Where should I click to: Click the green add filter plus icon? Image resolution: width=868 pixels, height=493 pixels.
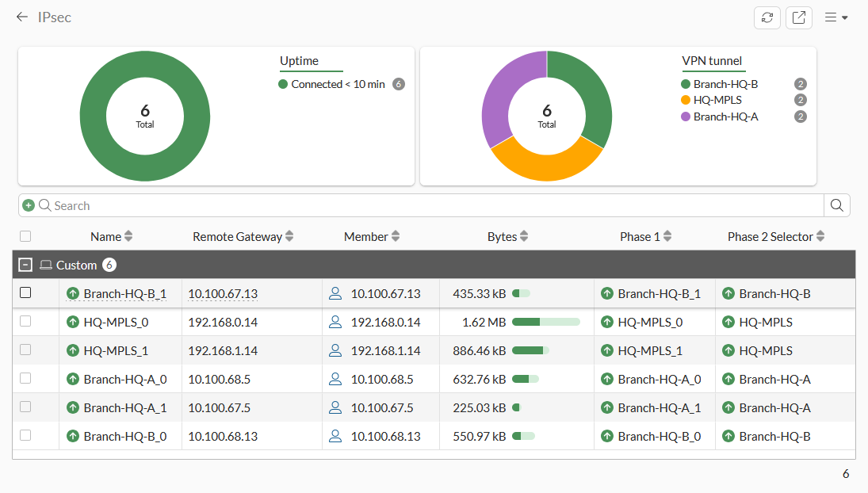click(x=29, y=205)
